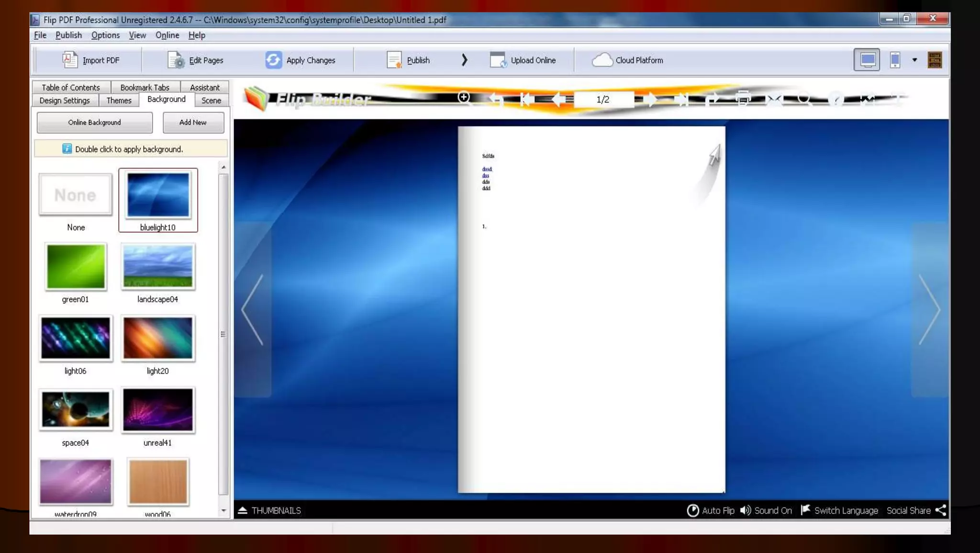Click the Cloud Platform icon
This screenshot has height=553, width=980.
coord(602,60)
